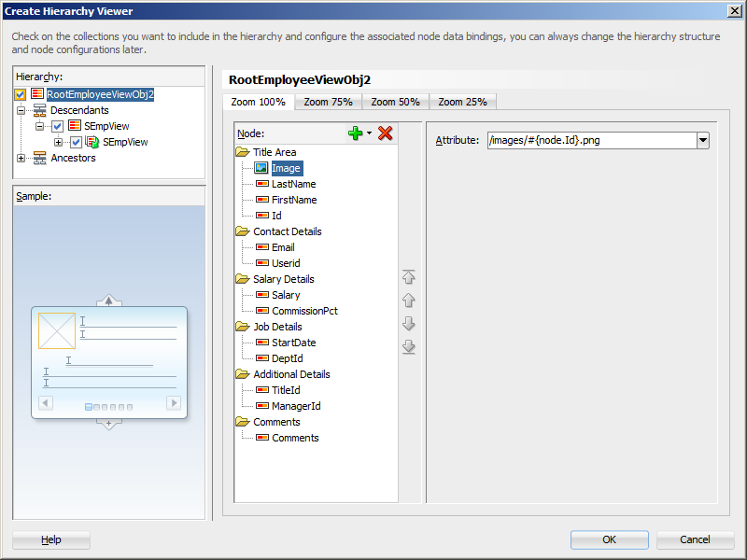The width and height of the screenshot is (747, 560).
Task: Select the Image node icon
Action: pyautogui.click(x=261, y=168)
